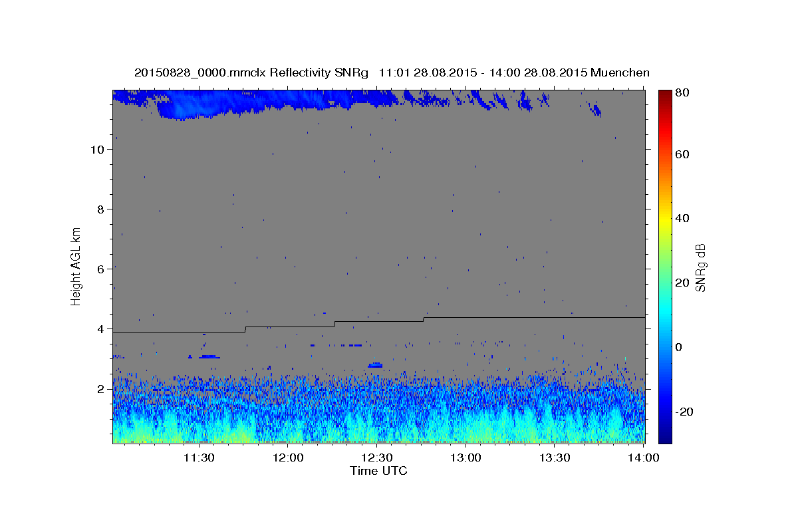Click the colorbar value label 80
This screenshot has height=532, width=798.
pos(684,93)
